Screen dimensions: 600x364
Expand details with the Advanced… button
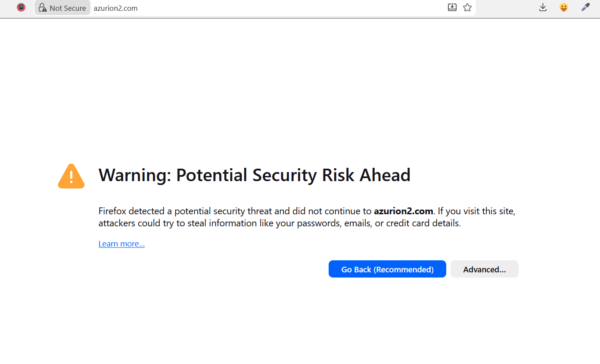pos(484,269)
